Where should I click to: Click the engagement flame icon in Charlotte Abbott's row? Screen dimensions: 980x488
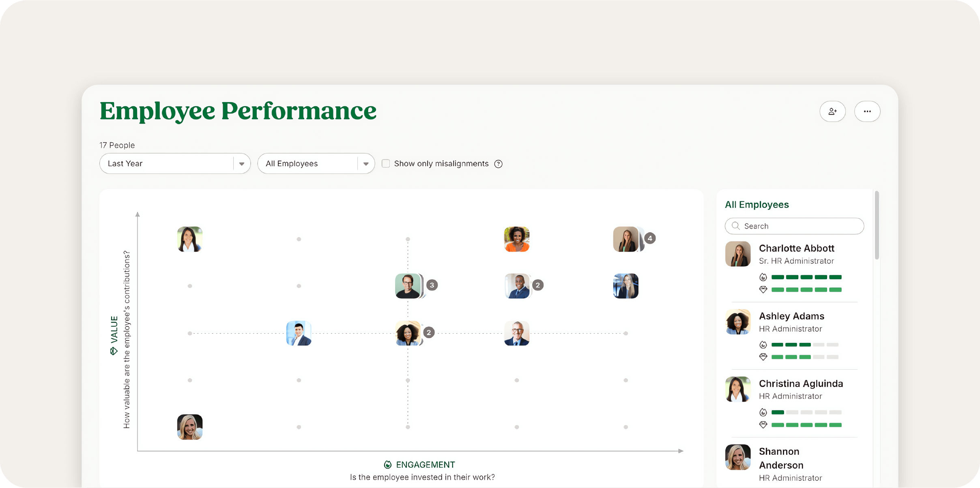coord(763,277)
